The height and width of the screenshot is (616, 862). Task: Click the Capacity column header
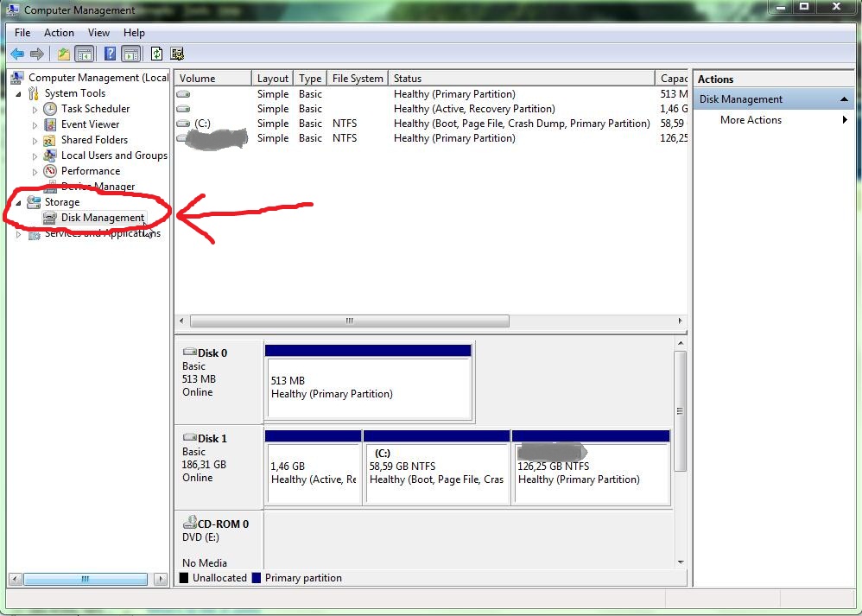point(672,78)
